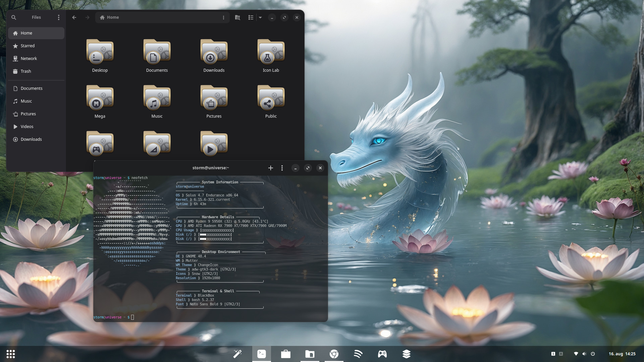This screenshot has width=644, height=362.
Task: Select the folder with the gamepad emblem
Action: [x=100, y=143]
